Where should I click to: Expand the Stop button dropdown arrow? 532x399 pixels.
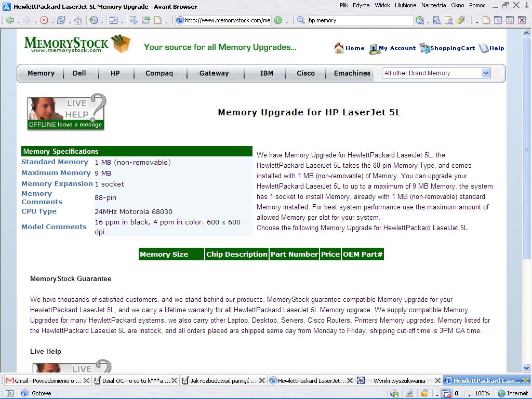(x=52, y=22)
